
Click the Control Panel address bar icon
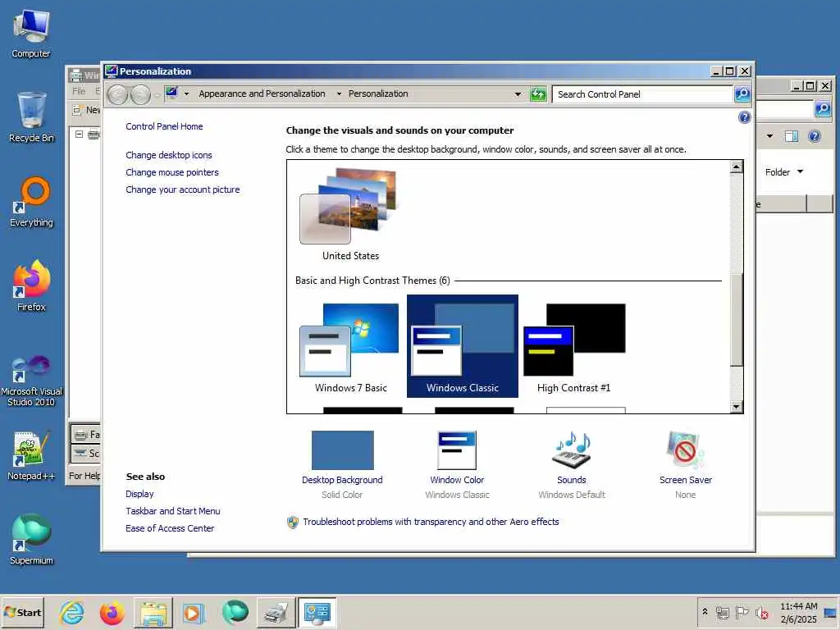(171, 94)
